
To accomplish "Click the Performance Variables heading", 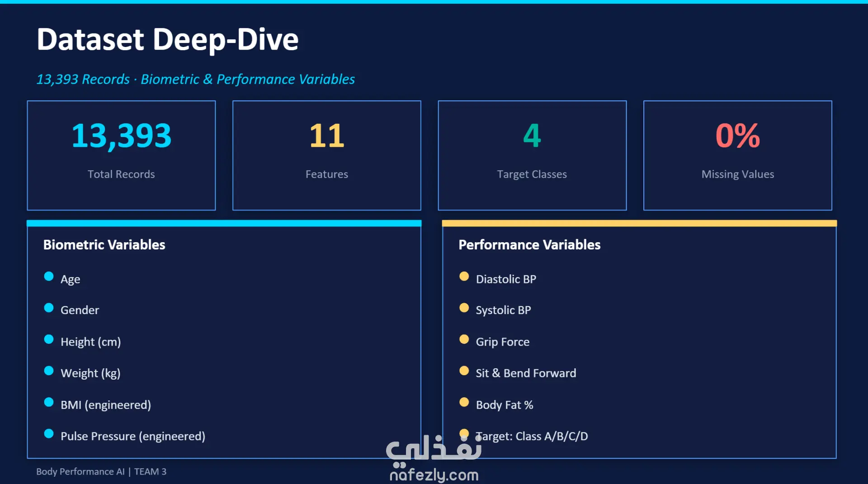I will click(529, 244).
